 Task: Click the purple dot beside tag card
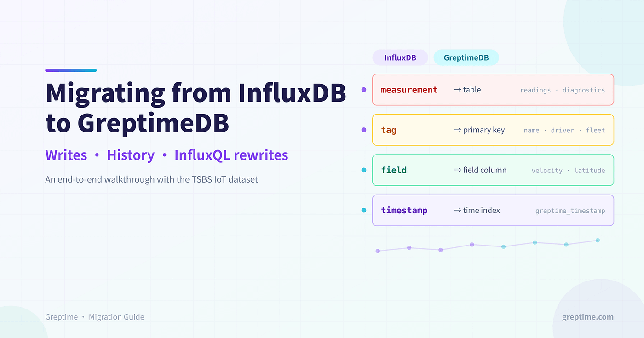pyautogui.click(x=364, y=130)
